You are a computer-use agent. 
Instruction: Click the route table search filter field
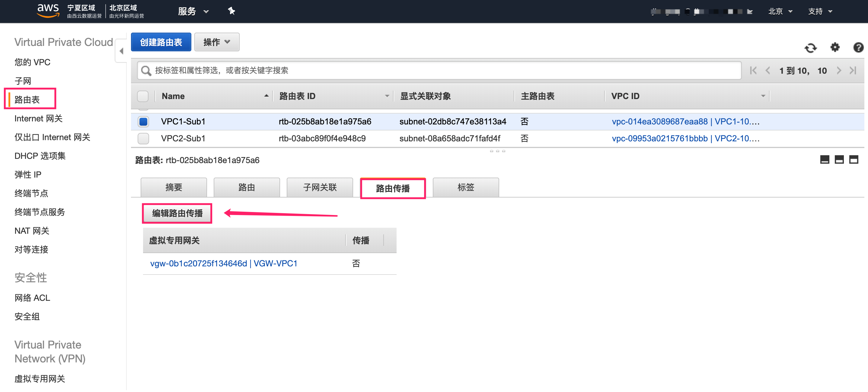pos(438,70)
